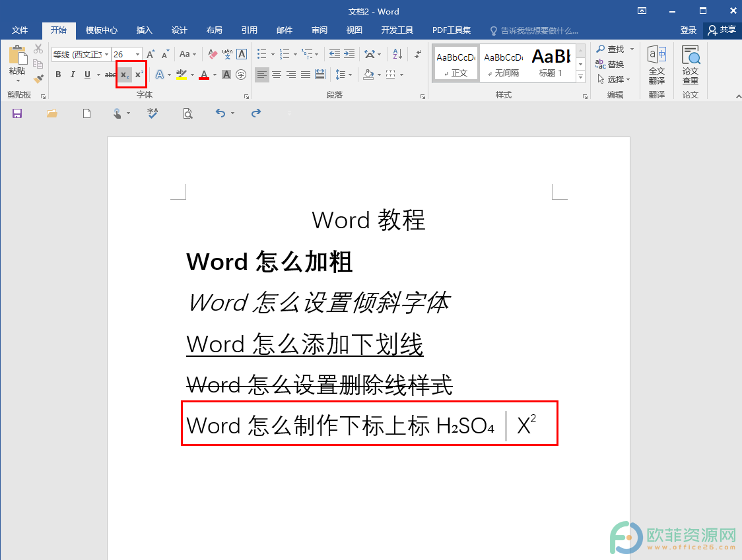This screenshot has width=742, height=560.
Task: Switch to the Insert (插入) tab
Action: pyautogui.click(x=145, y=30)
